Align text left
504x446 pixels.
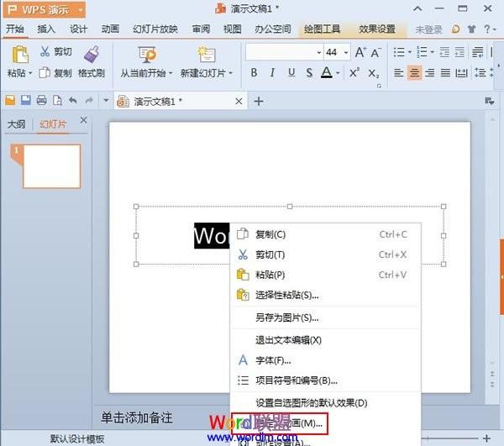(x=399, y=73)
